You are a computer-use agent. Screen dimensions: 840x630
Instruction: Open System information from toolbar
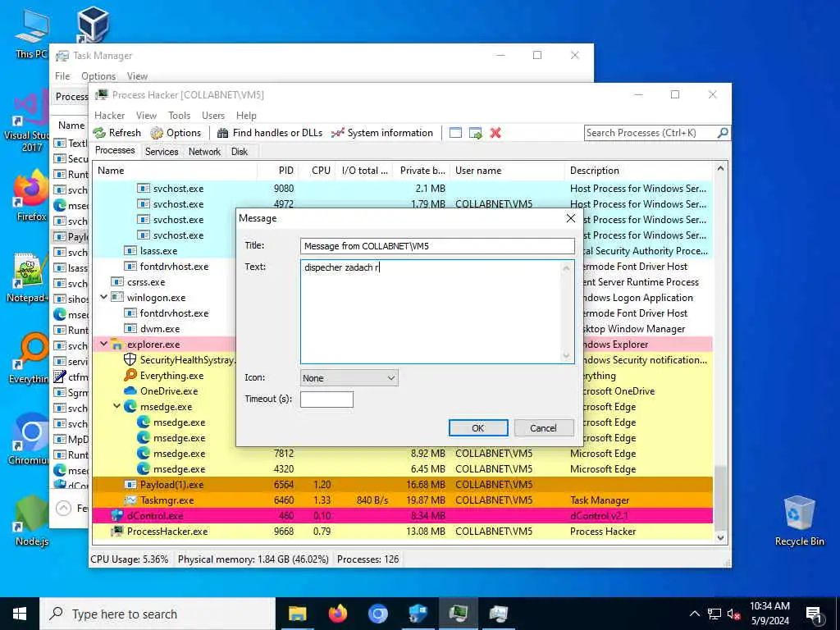[x=382, y=133]
